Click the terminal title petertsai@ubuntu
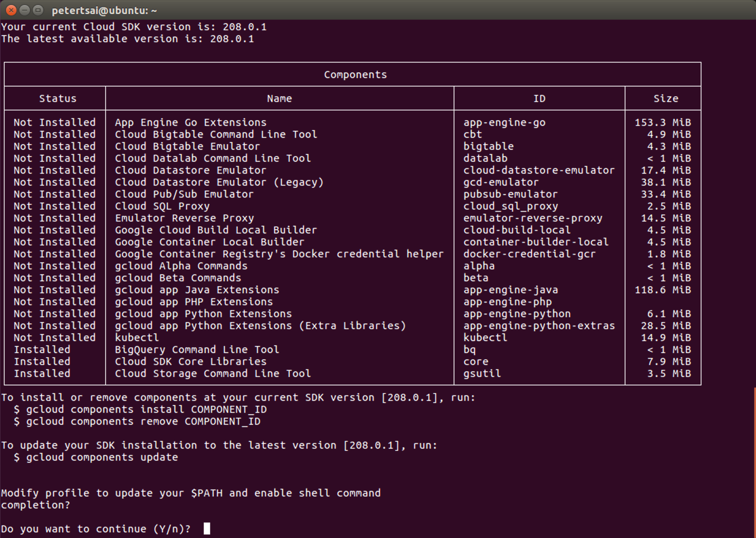Screen dimensions: 756x538 pyautogui.click(x=104, y=11)
